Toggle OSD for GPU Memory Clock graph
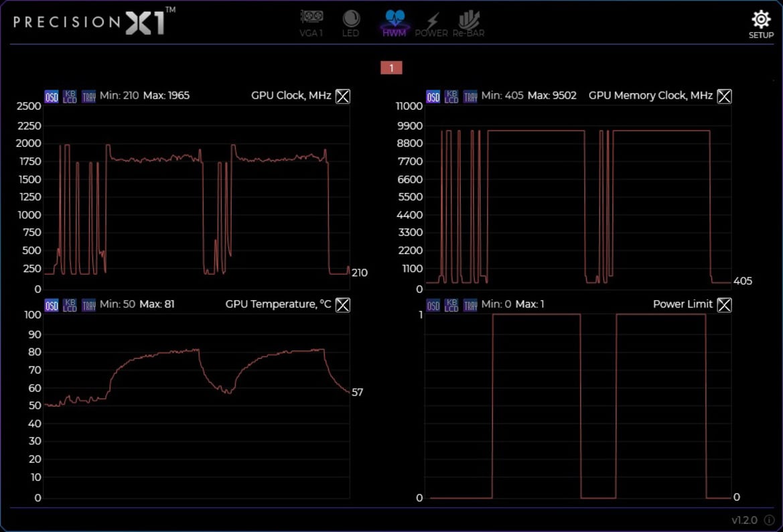This screenshot has height=532, width=783. pos(433,96)
